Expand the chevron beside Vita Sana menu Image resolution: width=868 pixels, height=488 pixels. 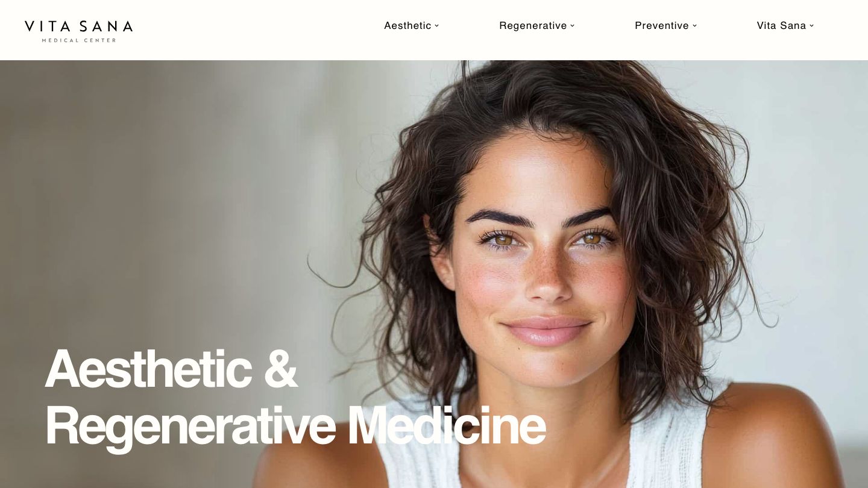812,25
